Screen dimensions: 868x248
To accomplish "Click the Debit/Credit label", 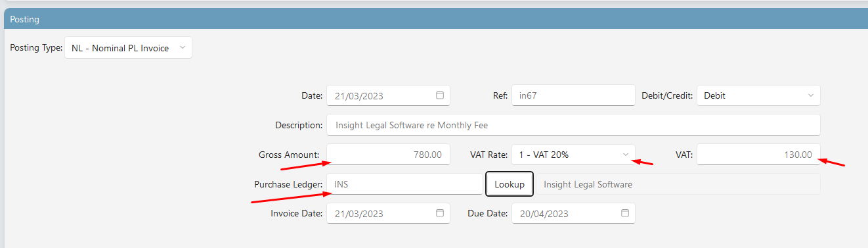I will coord(667,95).
